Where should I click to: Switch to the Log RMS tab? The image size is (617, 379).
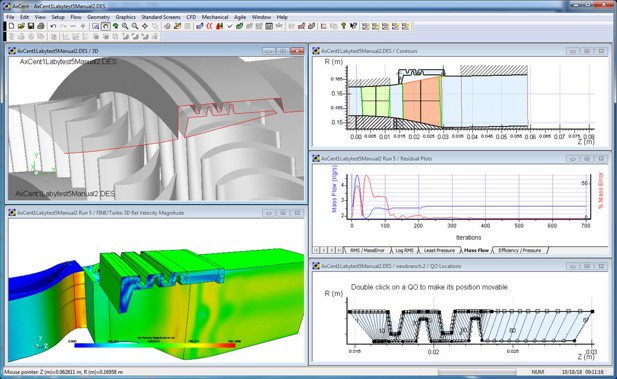pos(404,250)
